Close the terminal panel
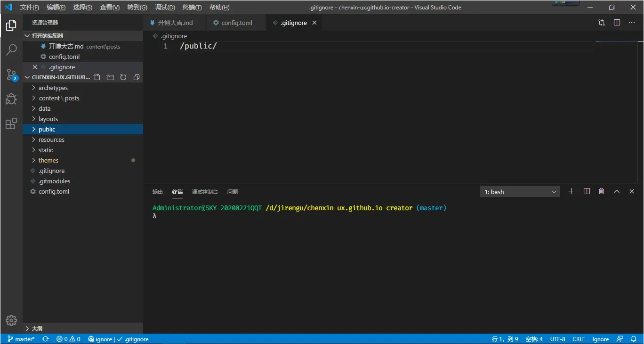 point(632,191)
